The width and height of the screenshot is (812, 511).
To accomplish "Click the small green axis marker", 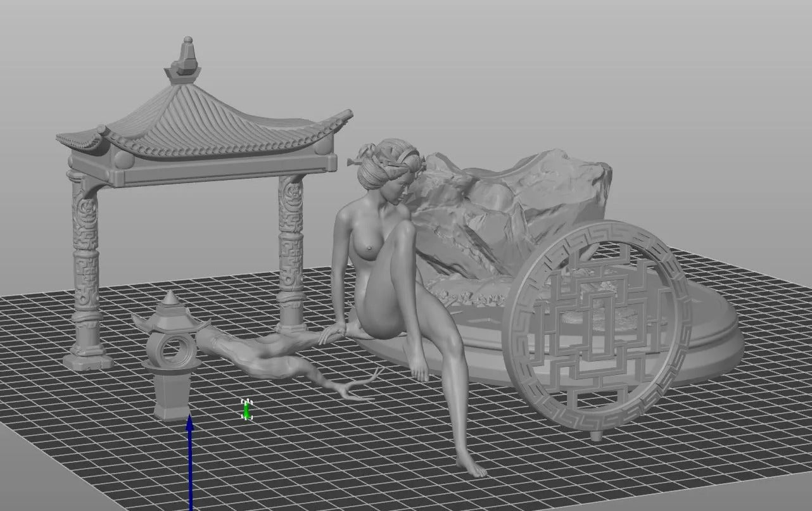I will [x=247, y=410].
